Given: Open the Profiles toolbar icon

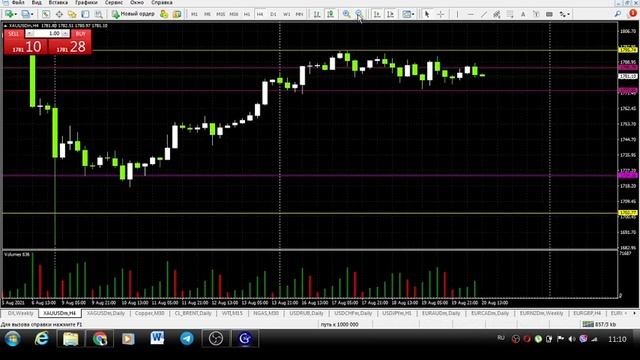Looking at the screenshot, I should (26, 14).
